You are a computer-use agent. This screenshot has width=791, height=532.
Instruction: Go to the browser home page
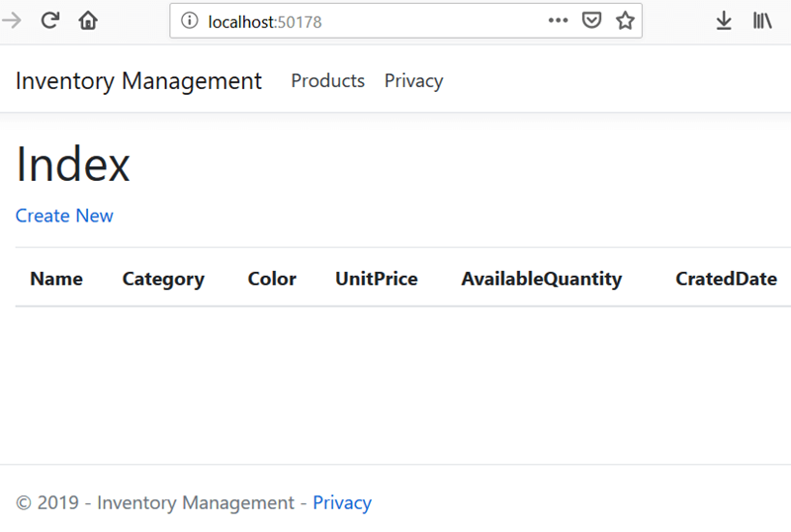point(88,21)
